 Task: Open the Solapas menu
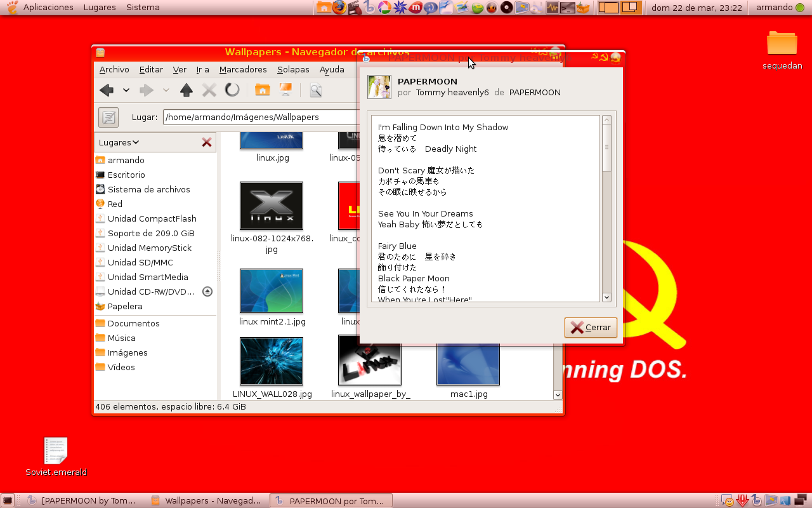point(293,69)
